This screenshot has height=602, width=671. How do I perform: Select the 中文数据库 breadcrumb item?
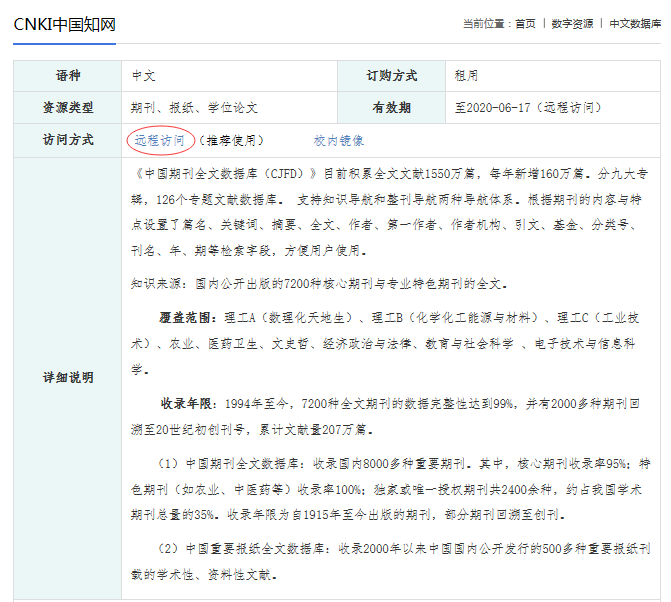[634, 24]
